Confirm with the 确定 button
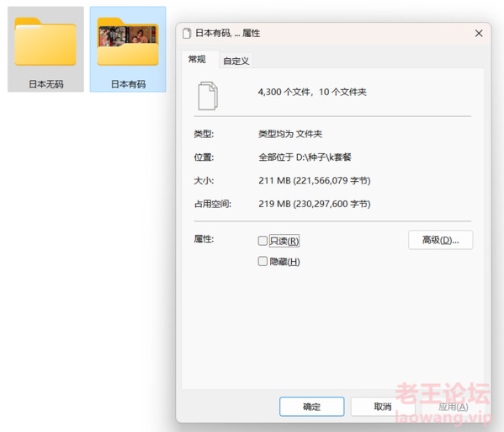504x432 pixels. tap(312, 407)
